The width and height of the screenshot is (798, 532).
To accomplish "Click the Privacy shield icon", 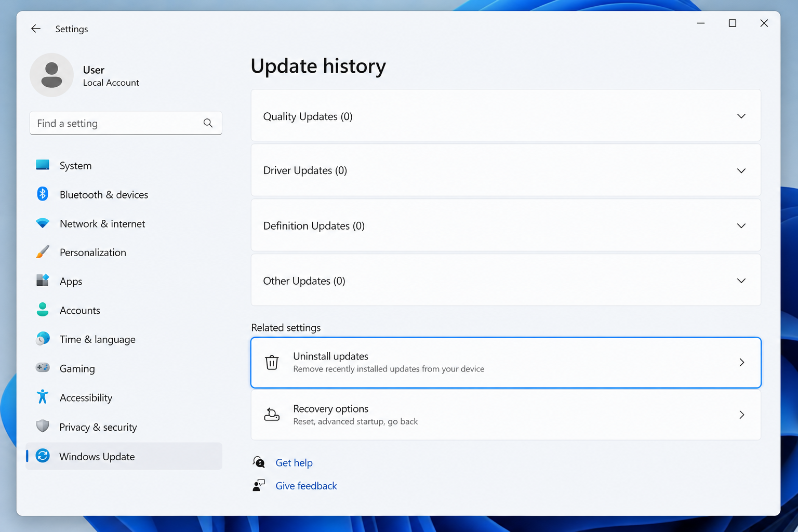I will coord(43,427).
